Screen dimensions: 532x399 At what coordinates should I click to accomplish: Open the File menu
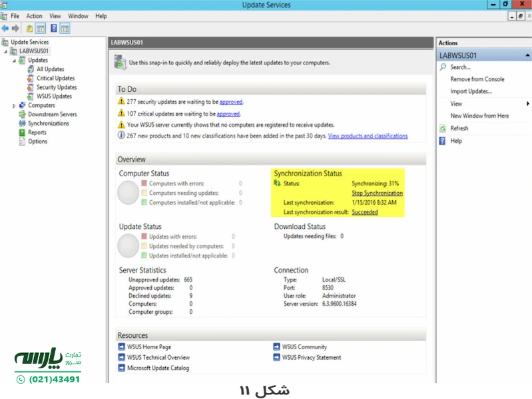coord(15,16)
